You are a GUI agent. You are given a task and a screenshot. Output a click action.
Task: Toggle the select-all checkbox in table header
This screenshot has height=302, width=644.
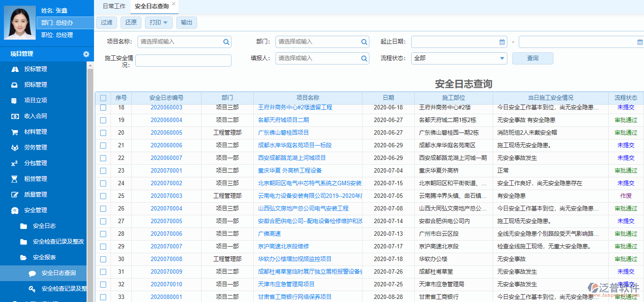click(x=103, y=98)
